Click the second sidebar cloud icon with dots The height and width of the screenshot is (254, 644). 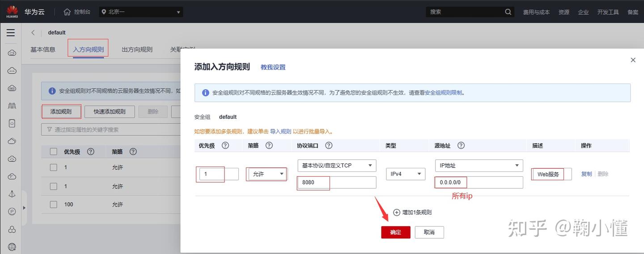12,71
